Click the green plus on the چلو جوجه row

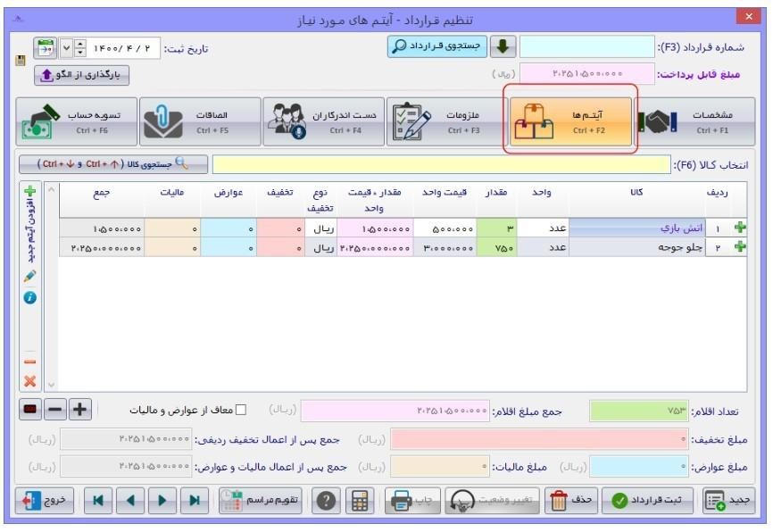pos(739,247)
